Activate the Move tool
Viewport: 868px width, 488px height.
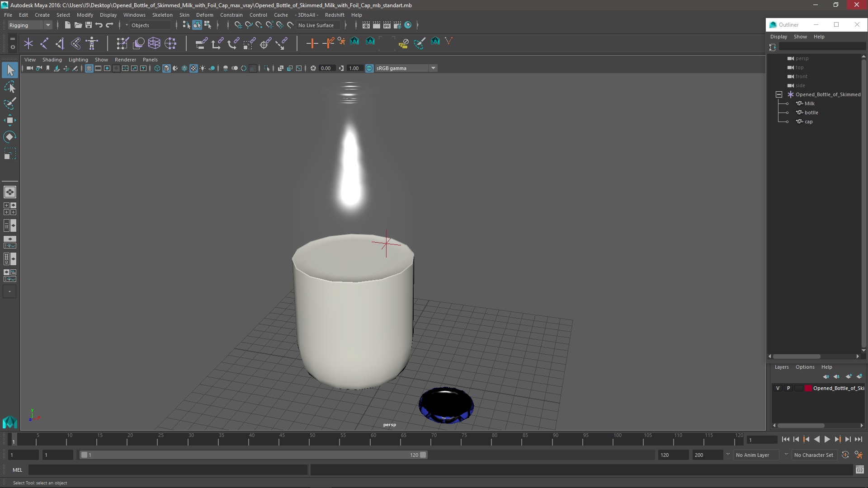pos(10,120)
